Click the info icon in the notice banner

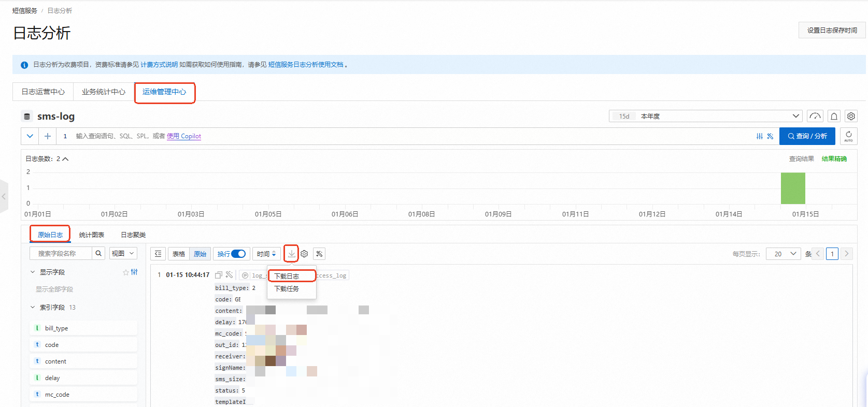click(x=24, y=65)
